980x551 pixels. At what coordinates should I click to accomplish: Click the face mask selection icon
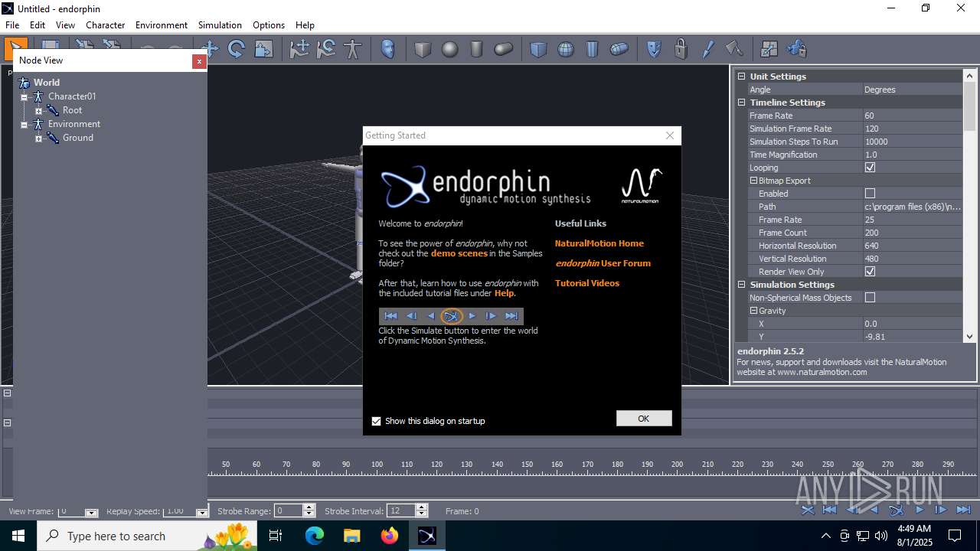click(388, 50)
